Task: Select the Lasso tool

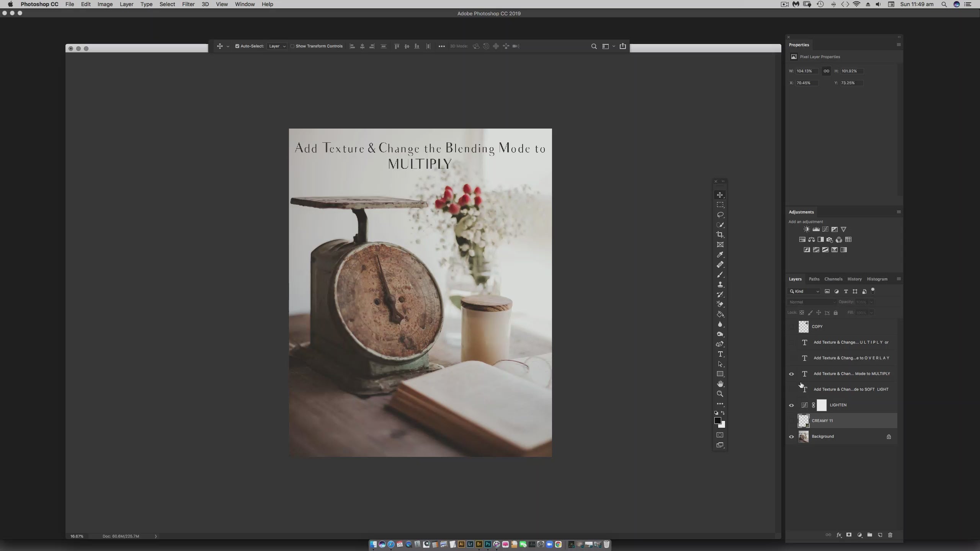Action: (x=720, y=215)
